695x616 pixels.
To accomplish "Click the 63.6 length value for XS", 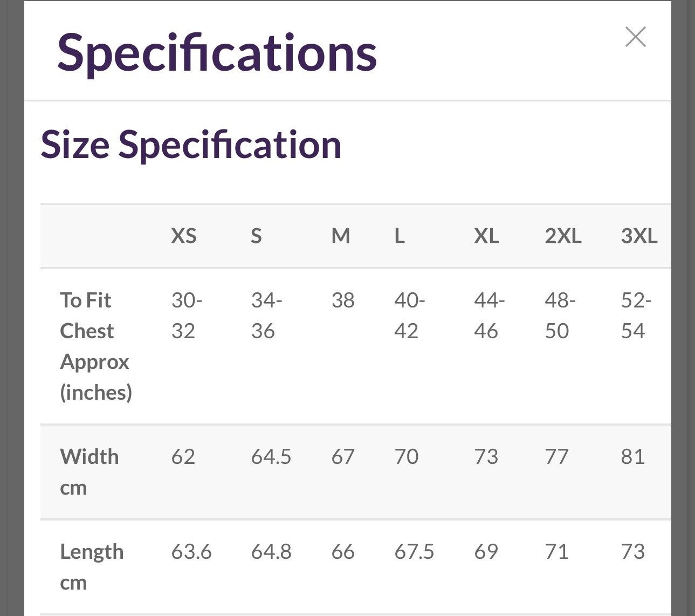I will tap(191, 552).
